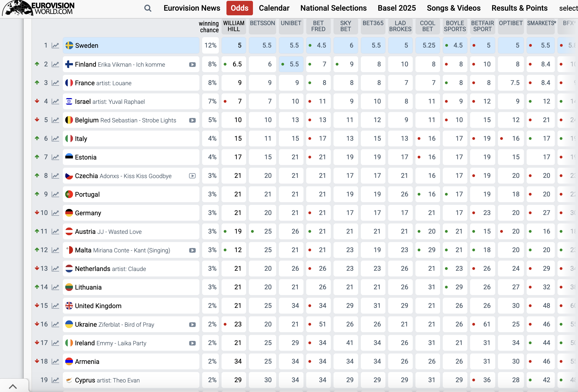578x392 pixels.
Task: Play Finland's Ich komme video icon
Action: tap(192, 65)
